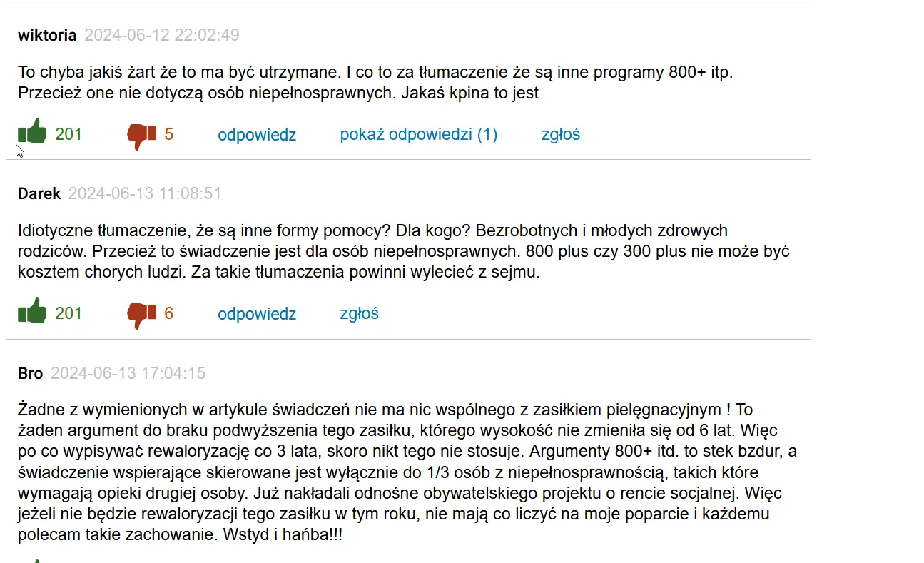
Task: Click the username 'wiktoria'
Action: click(46, 34)
